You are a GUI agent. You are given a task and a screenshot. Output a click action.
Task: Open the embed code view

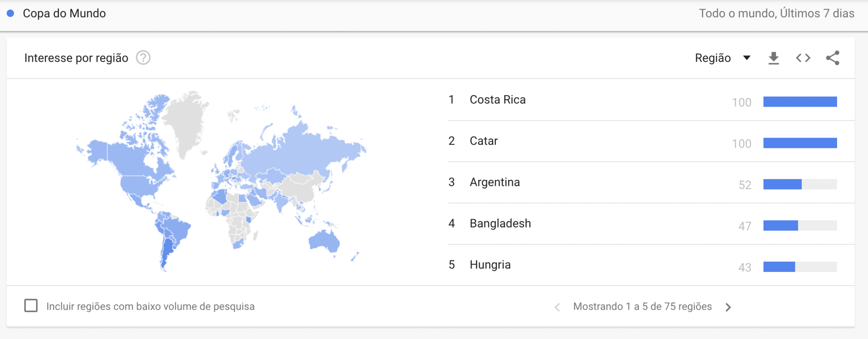803,58
